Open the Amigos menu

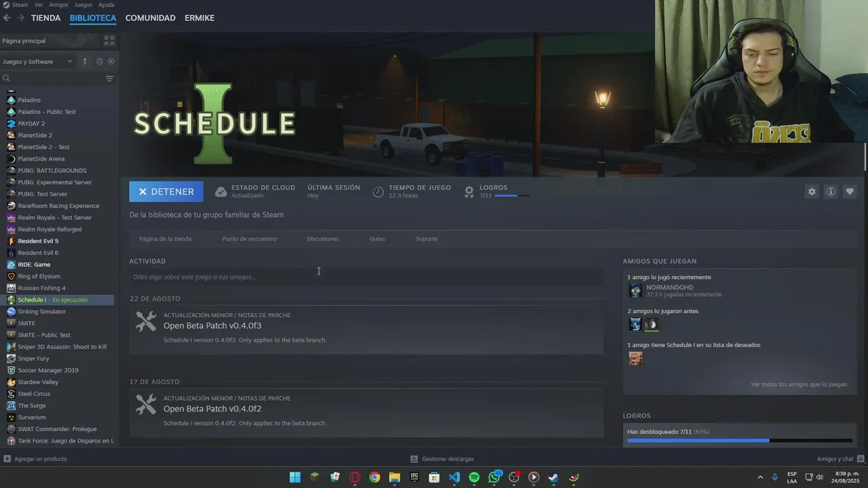[x=58, y=5]
